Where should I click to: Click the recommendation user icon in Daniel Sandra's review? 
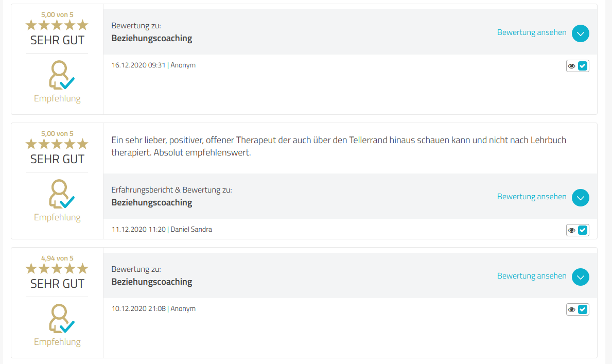[61, 194]
